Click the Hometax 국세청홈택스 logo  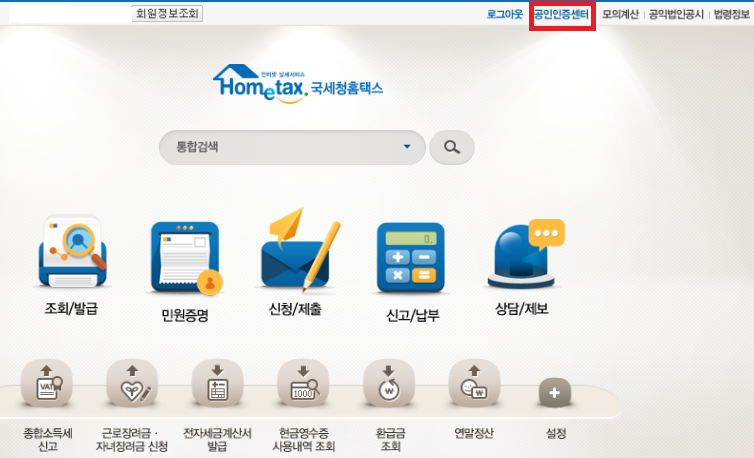(x=297, y=84)
